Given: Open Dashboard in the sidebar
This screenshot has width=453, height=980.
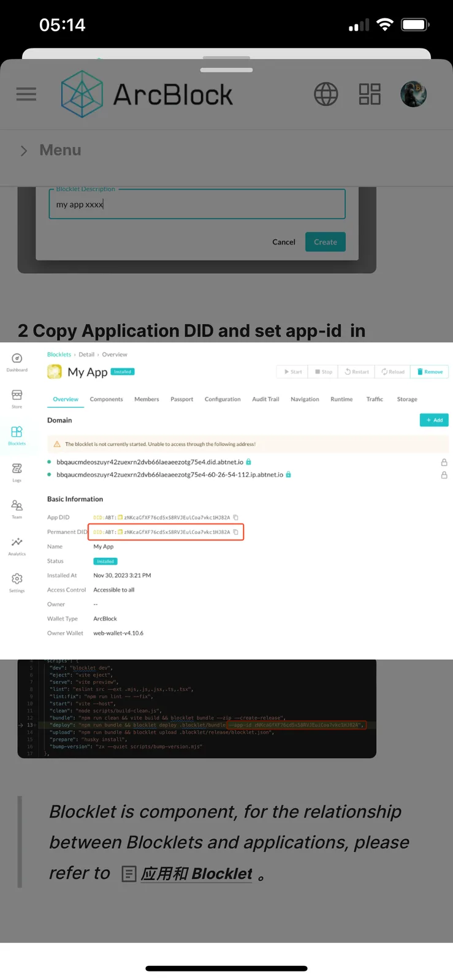Looking at the screenshot, I should click(x=17, y=362).
